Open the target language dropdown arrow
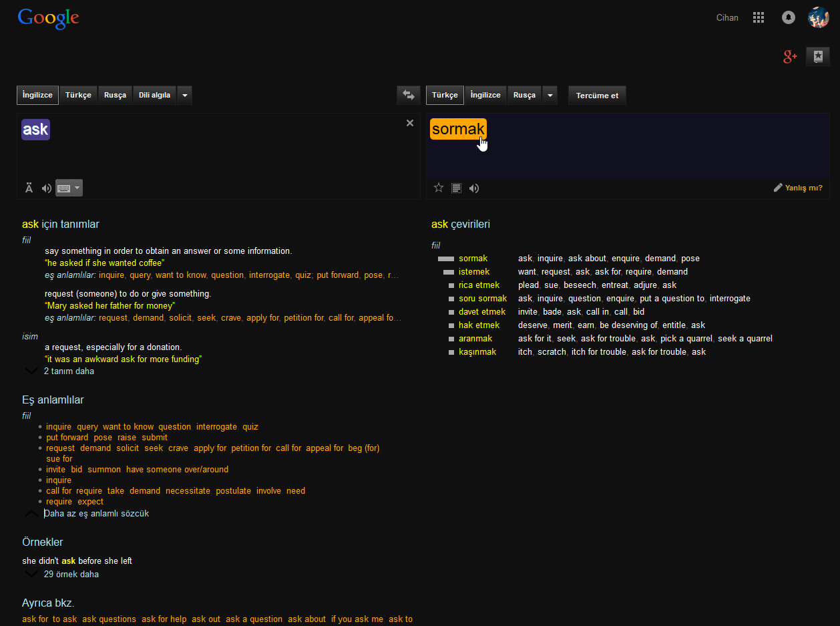The image size is (840, 626). tap(550, 95)
